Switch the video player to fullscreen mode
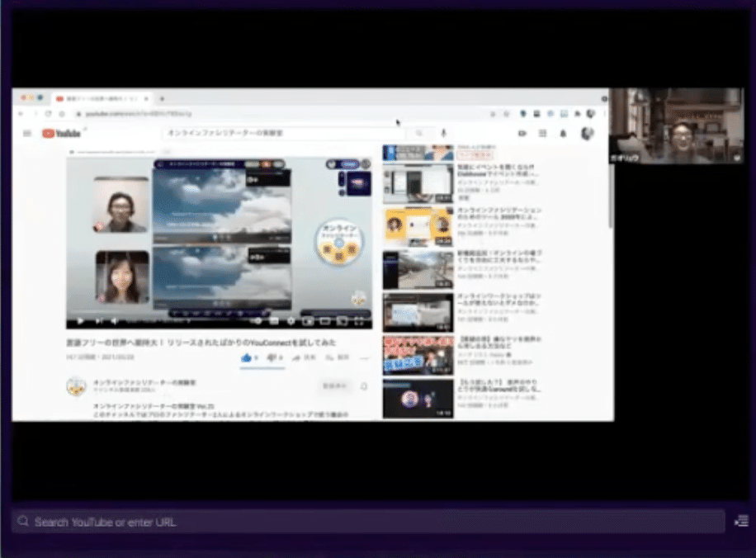Screen dimensions: 756x558 coord(361,320)
